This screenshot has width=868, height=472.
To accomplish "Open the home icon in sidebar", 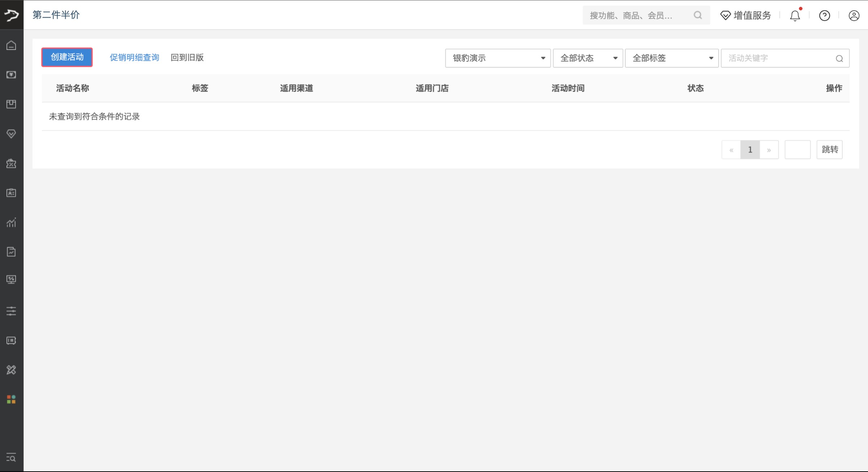I will click(11, 45).
